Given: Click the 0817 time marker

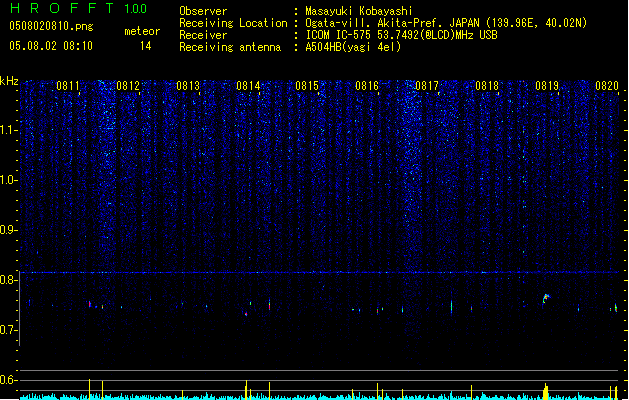Looking at the screenshot, I should (x=427, y=86).
